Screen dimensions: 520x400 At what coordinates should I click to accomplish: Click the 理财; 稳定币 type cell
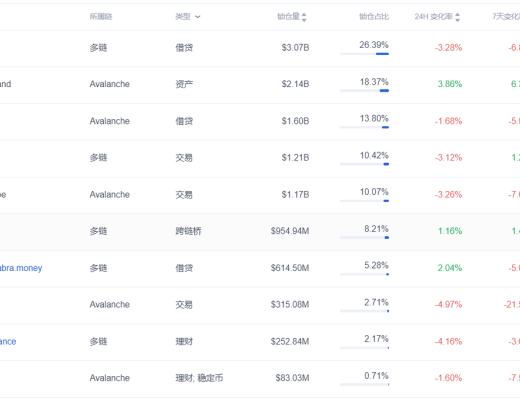199,378
